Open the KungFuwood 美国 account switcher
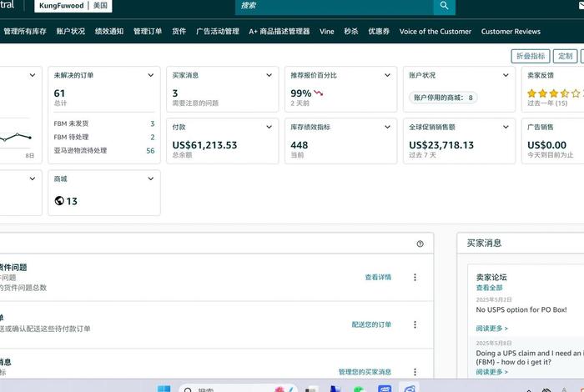584x392 pixels. pos(73,6)
